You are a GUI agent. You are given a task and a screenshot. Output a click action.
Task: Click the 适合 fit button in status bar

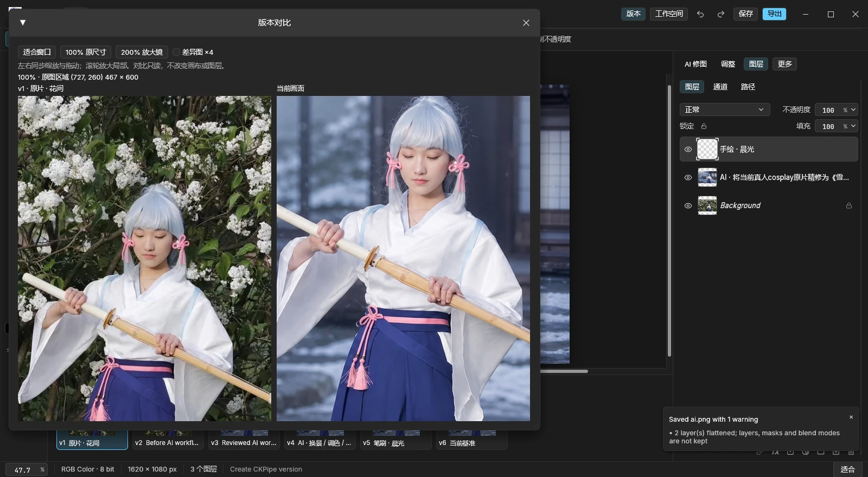pyautogui.click(x=847, y=469)
